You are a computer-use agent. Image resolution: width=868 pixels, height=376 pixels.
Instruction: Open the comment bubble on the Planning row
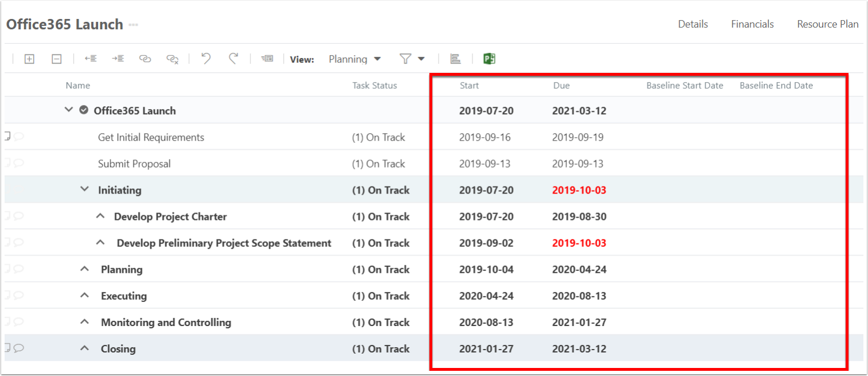[19, 269]
